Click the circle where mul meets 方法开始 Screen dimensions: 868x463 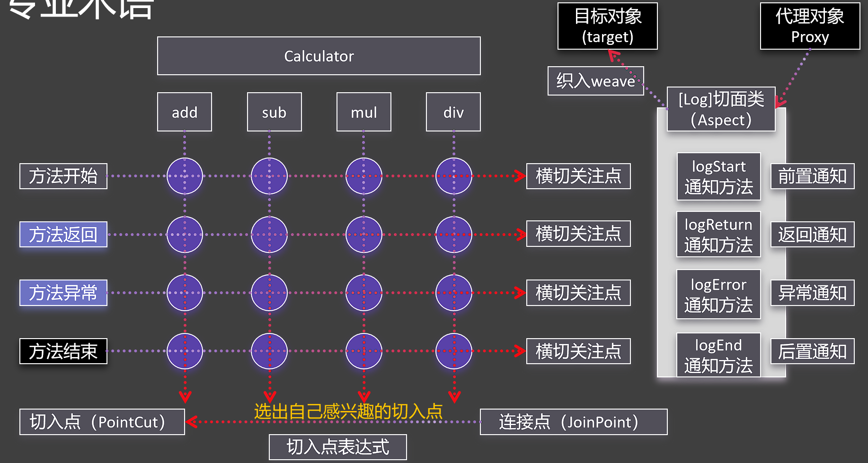(363, 176)
